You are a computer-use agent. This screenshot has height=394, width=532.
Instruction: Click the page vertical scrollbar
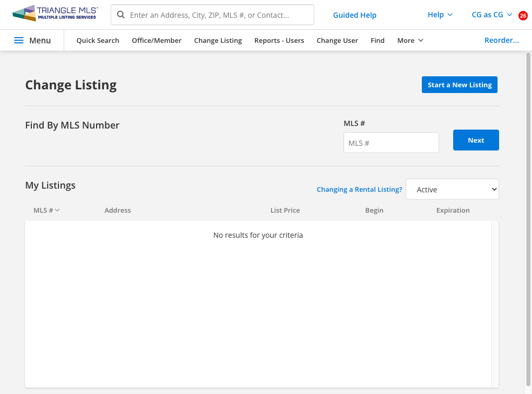coord(528,219)
